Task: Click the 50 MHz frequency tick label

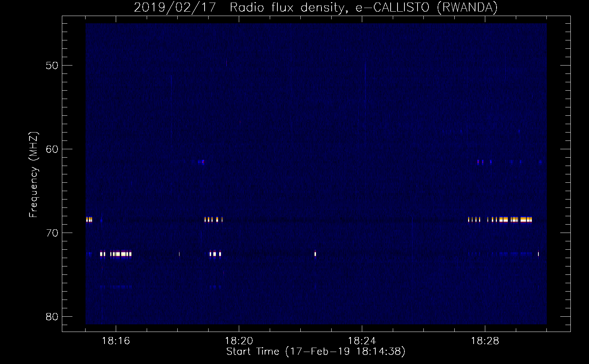Action: pyautogui.click(x=52, y=66)
